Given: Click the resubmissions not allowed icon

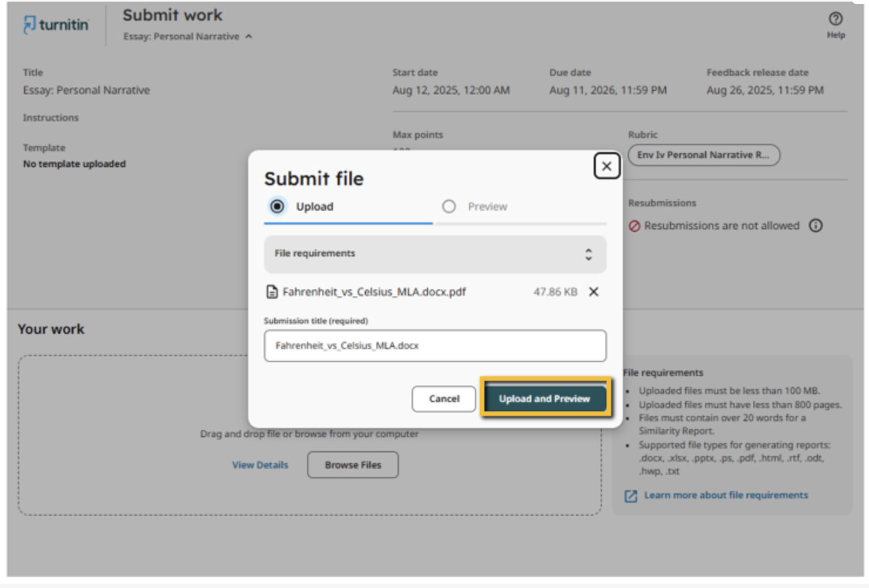Looking at the screenshot, I should (634, 226).
